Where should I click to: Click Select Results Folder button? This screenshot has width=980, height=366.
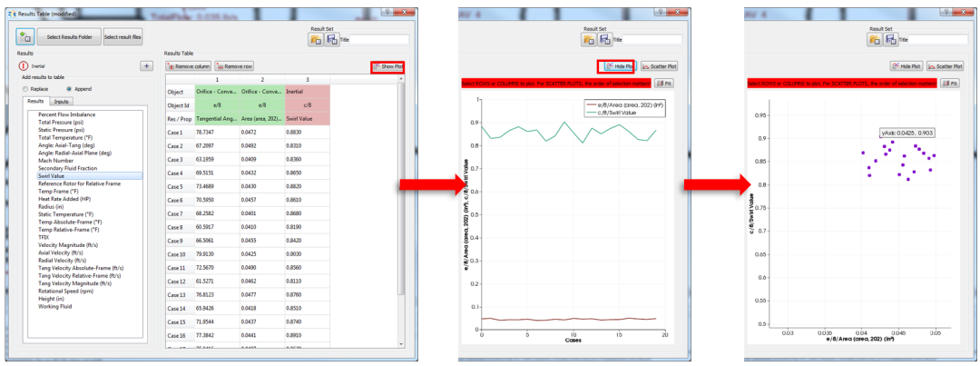[69, 37]
